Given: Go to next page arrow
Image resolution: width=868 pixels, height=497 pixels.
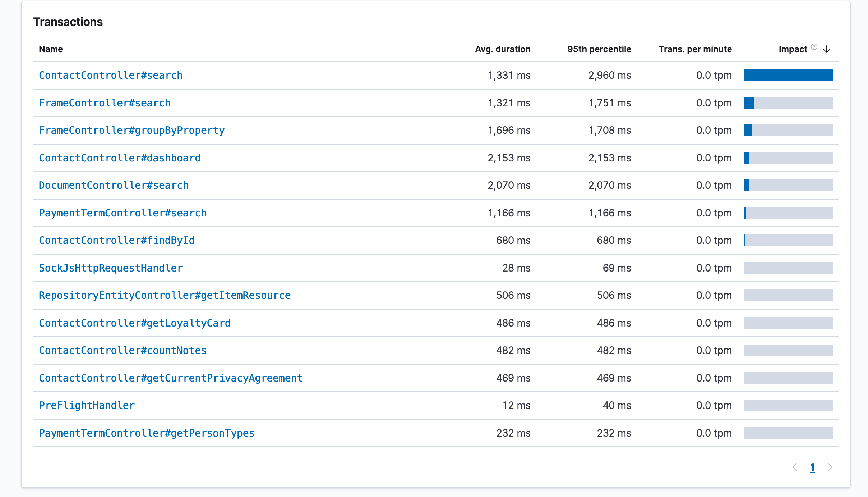Looking at the screenshot, I should point(830,467).
